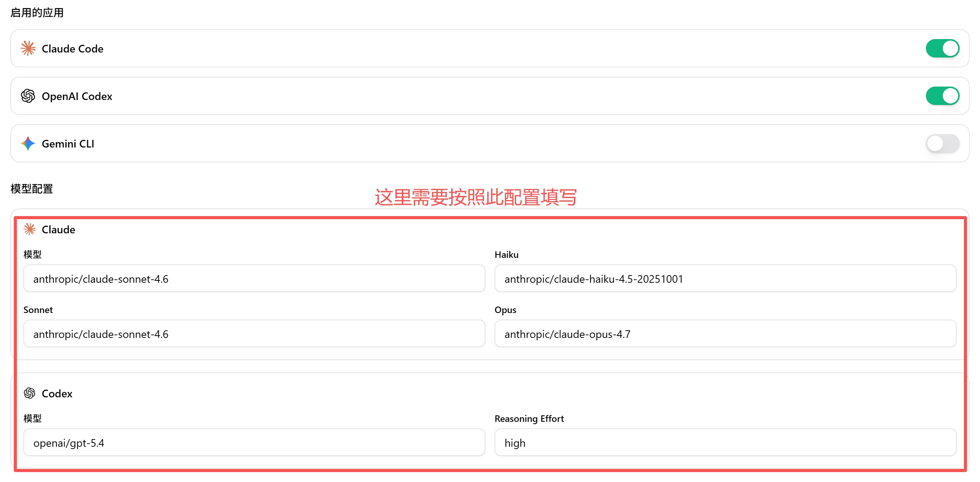Click the 启用的应用 section heading
This screenshot has width=980, height=482.
[37, 13]
